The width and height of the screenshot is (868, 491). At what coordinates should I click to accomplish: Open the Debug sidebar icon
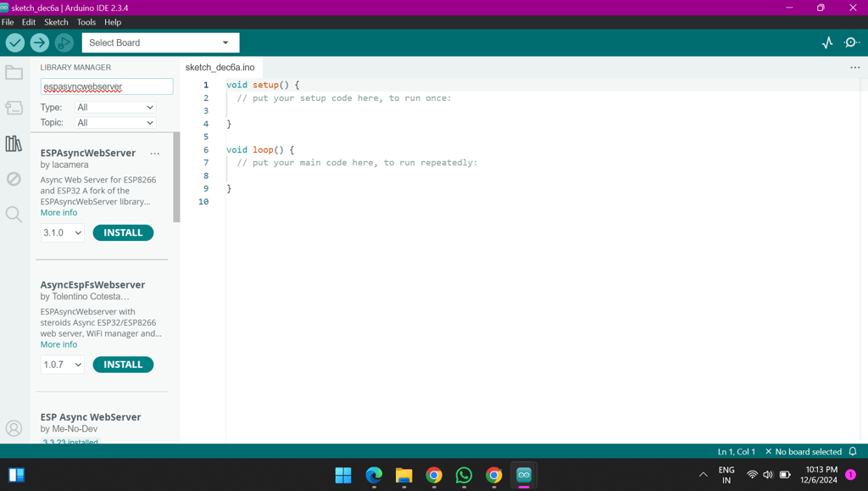14,179
